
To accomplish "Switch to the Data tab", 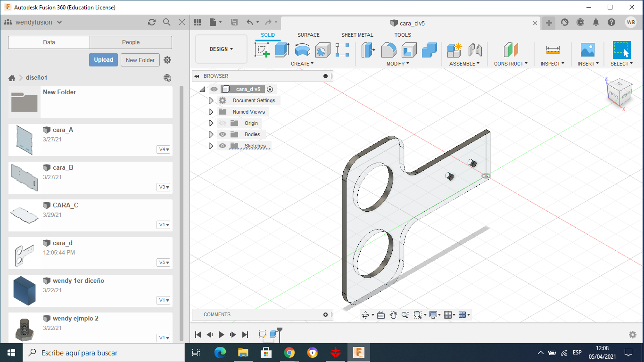I will click(49, 42).
